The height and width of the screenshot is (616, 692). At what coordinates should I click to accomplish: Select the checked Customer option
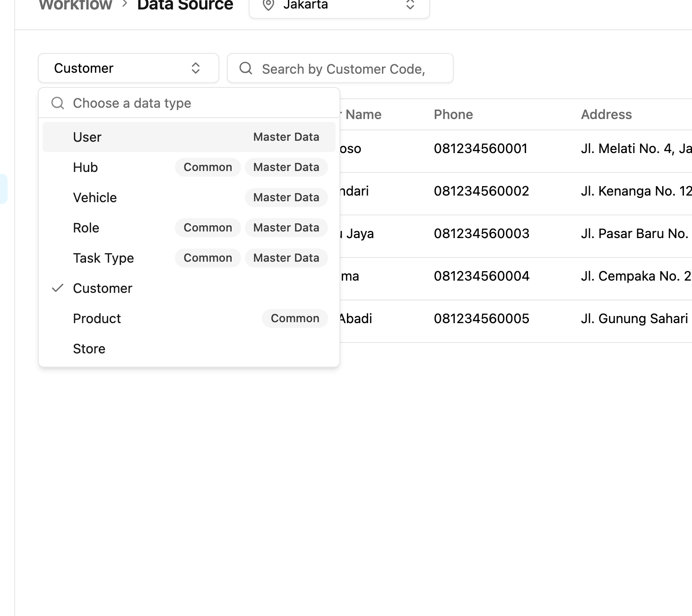click(189, 288)
